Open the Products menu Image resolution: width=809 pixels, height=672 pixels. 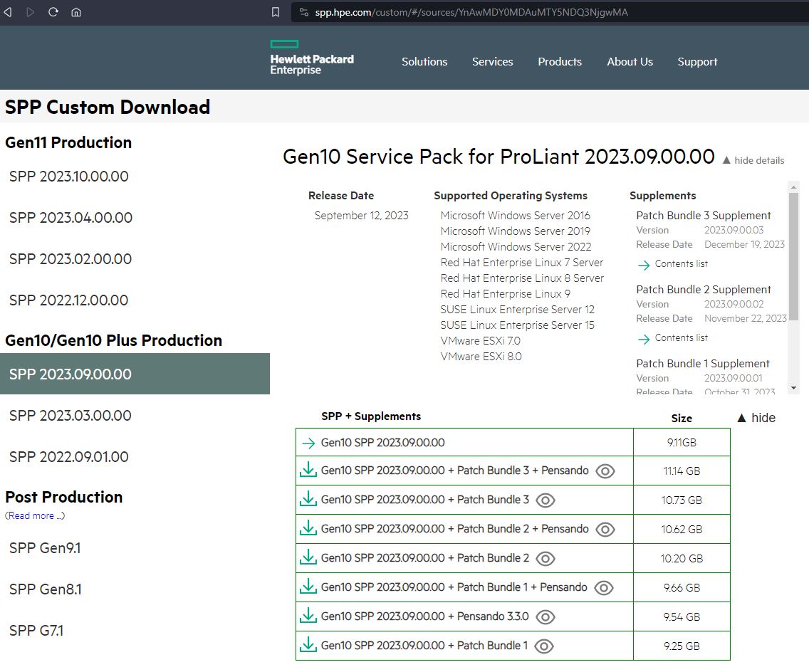(x=560, y=62)
